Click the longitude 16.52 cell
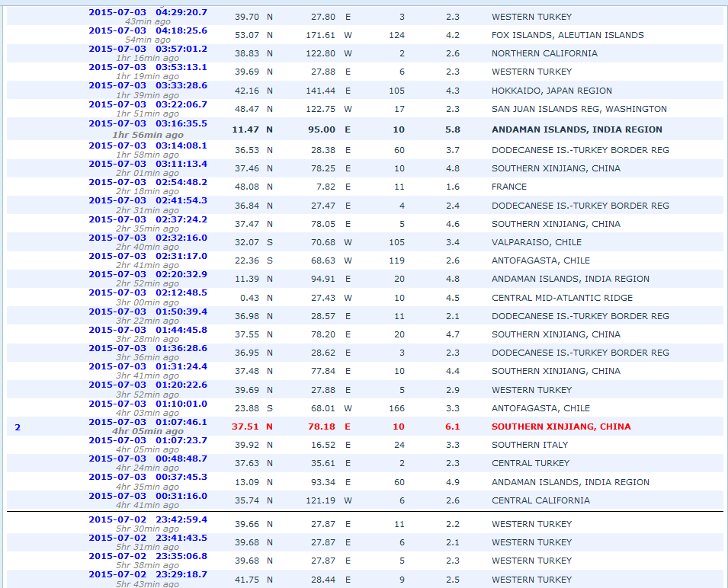 coord(323,445)
